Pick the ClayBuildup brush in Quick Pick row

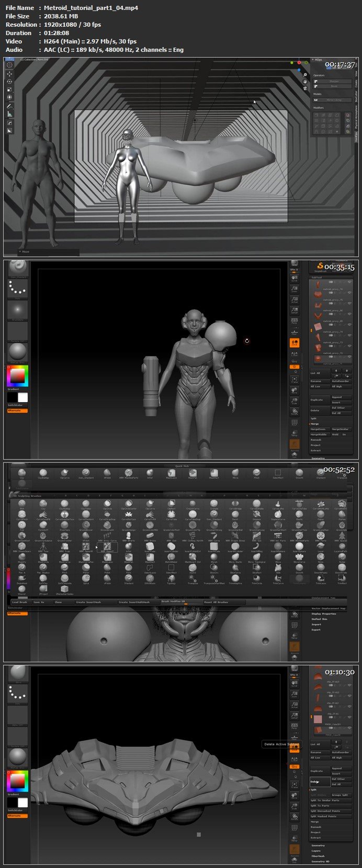[x=43, y=473]
